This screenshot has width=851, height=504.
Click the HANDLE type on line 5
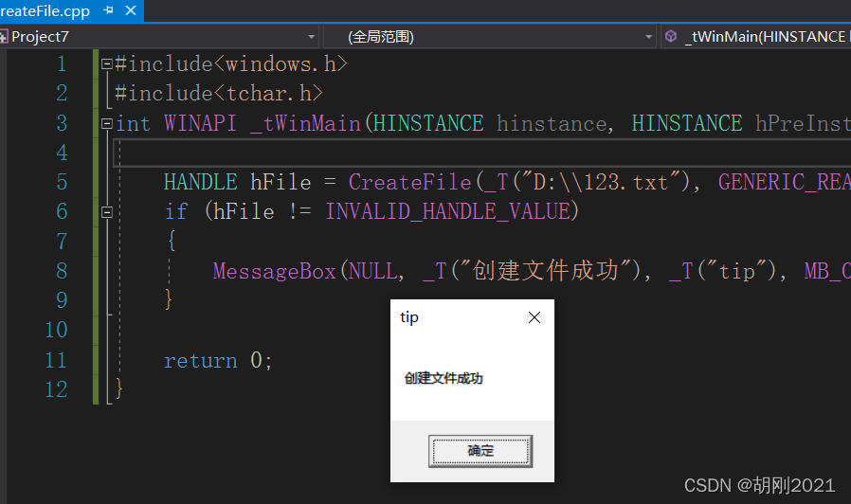click(200, 182)
